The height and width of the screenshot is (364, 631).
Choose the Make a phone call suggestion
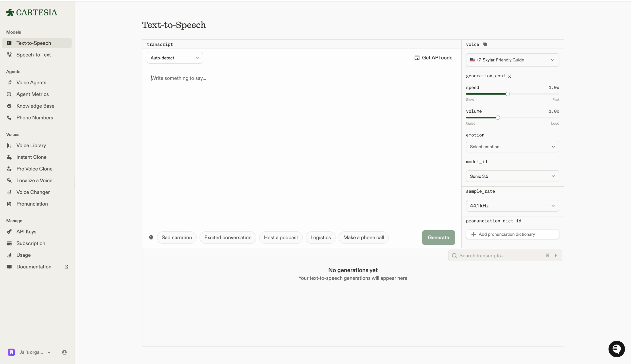click(364, 237)
